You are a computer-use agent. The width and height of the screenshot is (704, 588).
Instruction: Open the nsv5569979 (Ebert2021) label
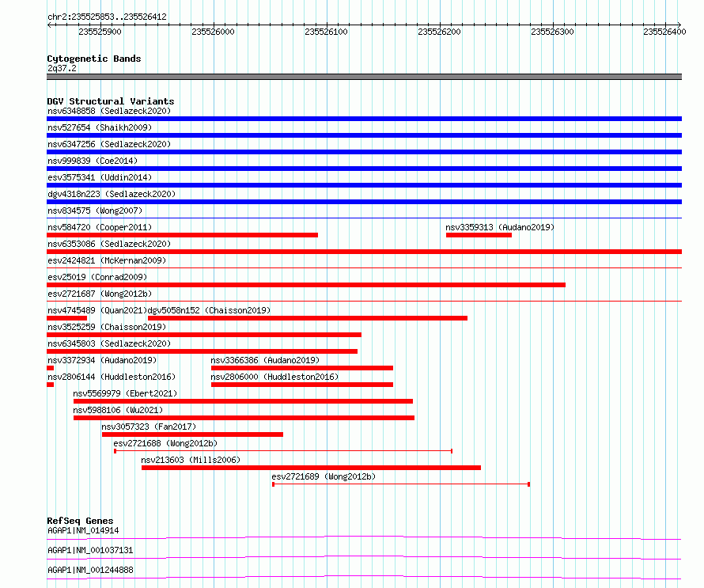pos(125,393)
